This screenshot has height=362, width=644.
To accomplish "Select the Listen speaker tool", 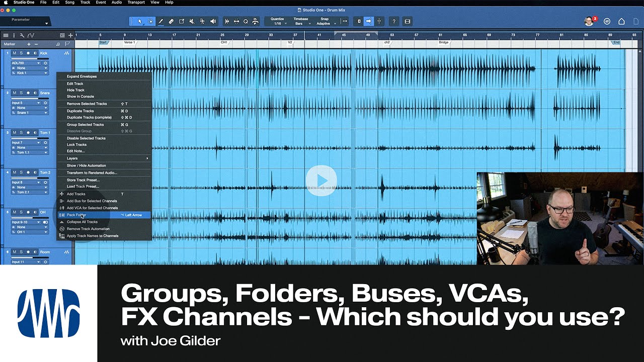I will point(213,21).
